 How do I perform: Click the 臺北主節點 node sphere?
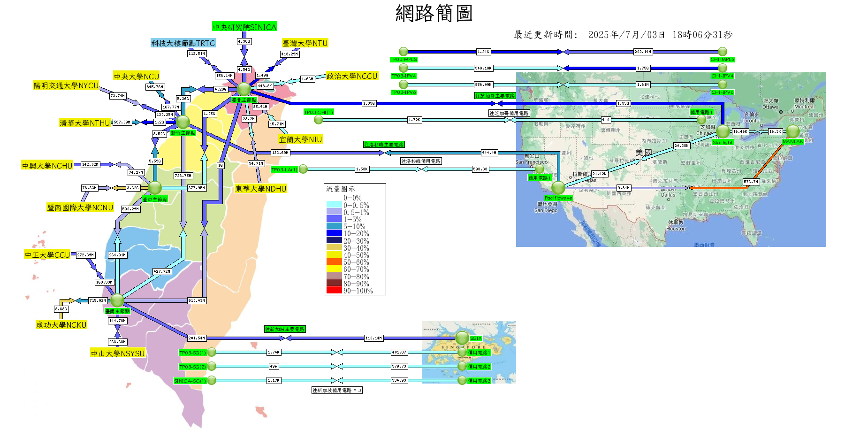pos(244,89)
